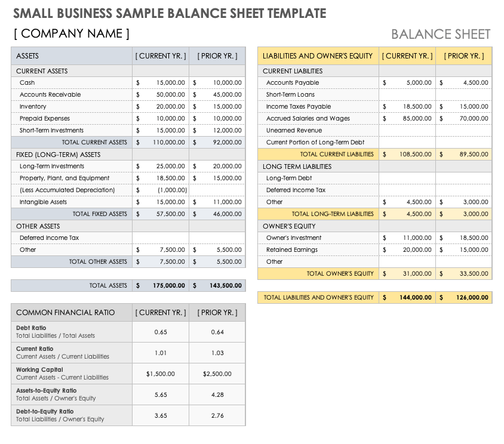This screenshot has width=504, height=444.
Task: Select the Debt Ratio current year value
Action: (161, 332)
